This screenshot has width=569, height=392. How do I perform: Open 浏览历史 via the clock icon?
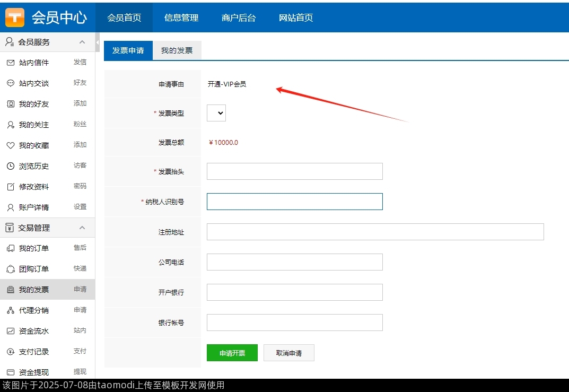tap(12, 165)
